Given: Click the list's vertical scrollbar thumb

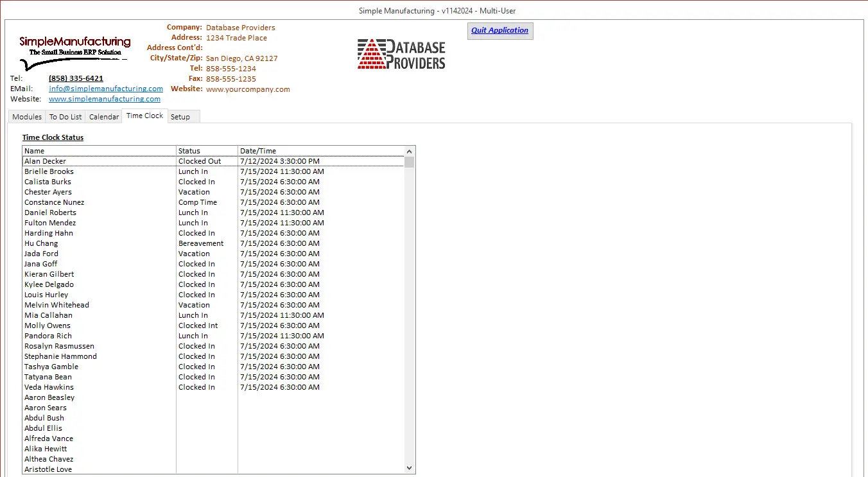Looking at the screenshot, I should click(410, 162).
